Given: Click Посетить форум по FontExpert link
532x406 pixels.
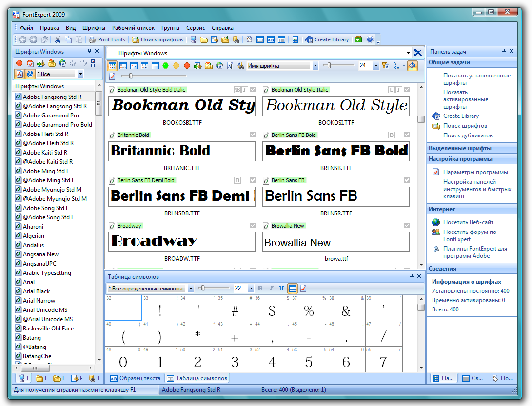Looking at the screenshot, I should coord(470,235).
